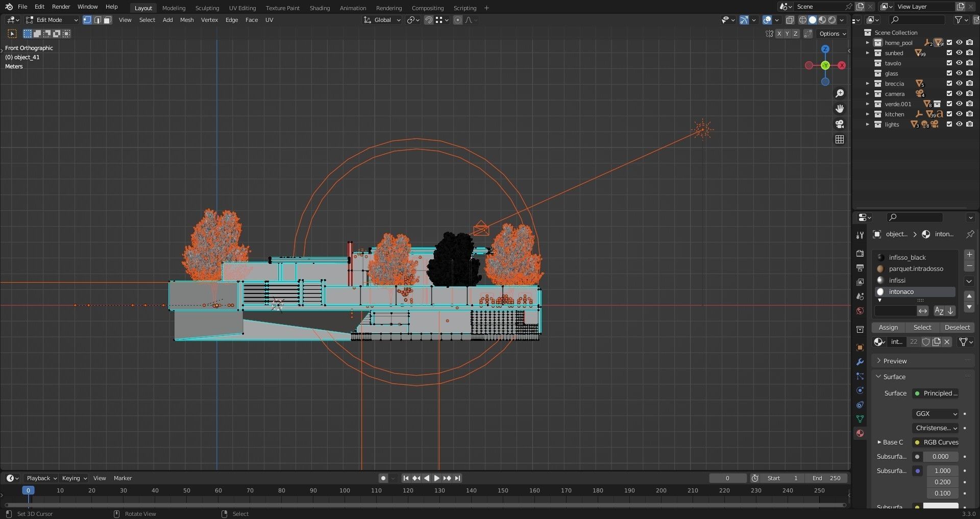Screen dimensions: 980x519
Task: Remove the selected material slot
Action: tap(969, 266)
